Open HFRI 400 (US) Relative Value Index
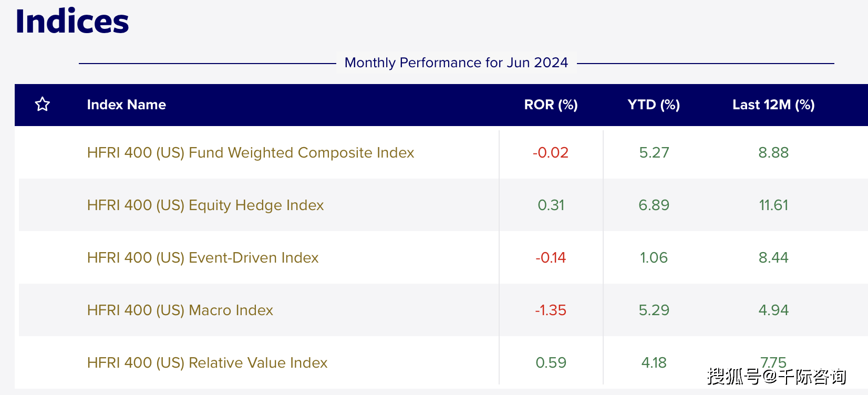 click(207, 362)
